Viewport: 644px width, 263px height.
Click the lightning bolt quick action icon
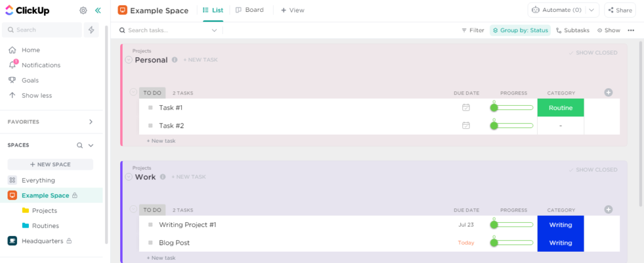[91, 30]
